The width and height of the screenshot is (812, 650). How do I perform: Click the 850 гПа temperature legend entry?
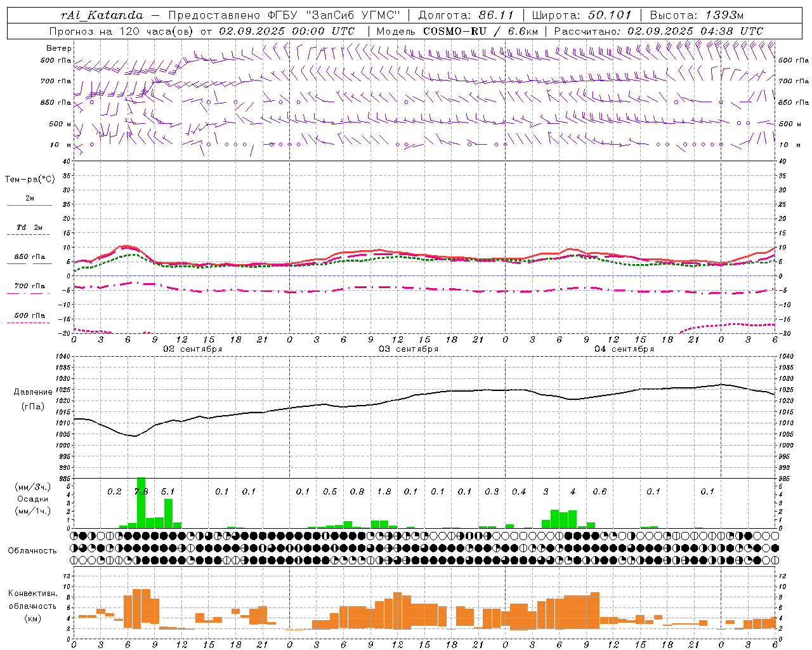click(30, 257)
